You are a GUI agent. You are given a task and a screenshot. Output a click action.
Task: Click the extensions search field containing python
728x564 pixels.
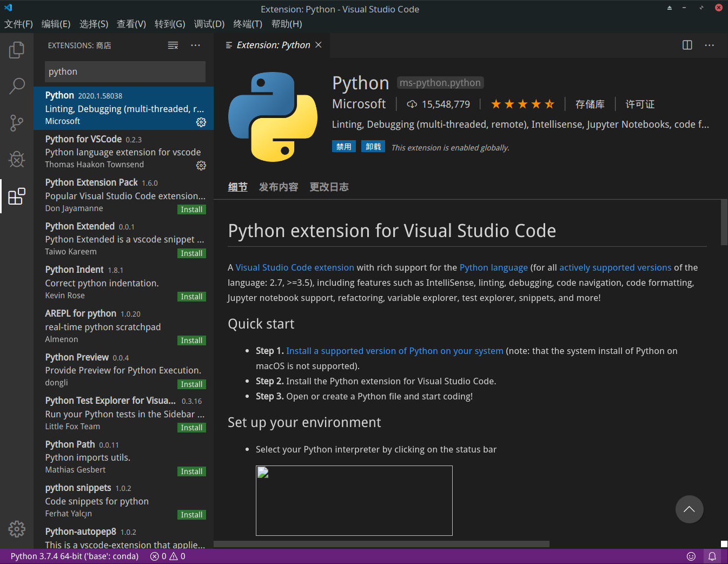[x=125, y=71]
